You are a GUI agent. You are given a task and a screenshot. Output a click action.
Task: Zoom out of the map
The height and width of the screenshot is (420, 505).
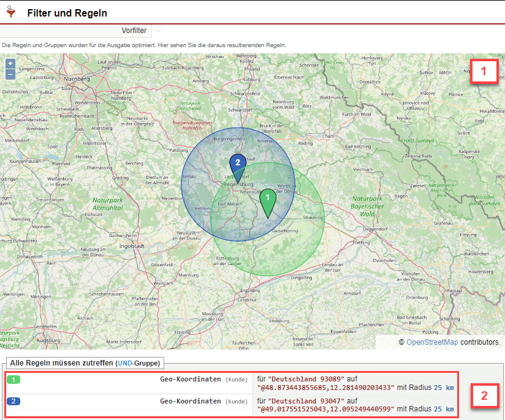[x=10, y=74]
